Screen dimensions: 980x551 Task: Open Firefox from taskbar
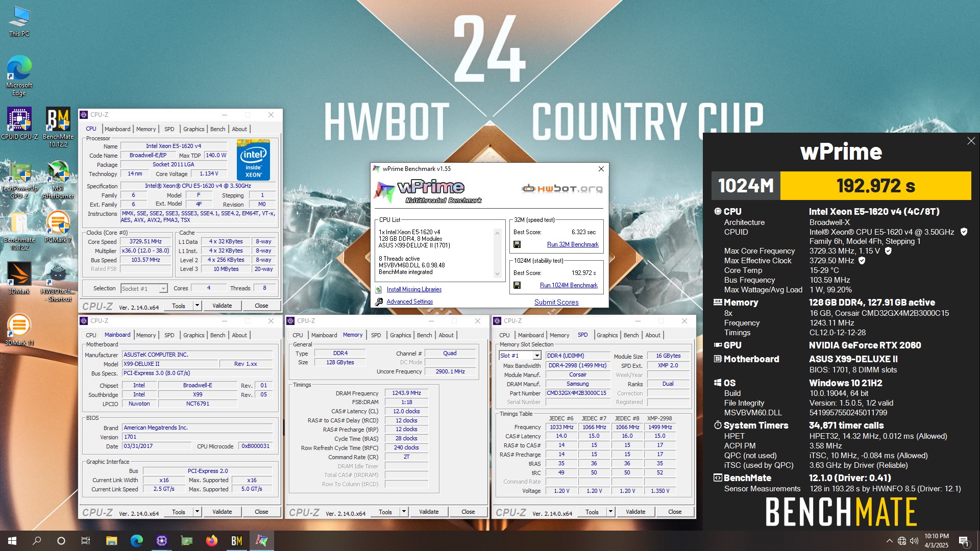211,541
